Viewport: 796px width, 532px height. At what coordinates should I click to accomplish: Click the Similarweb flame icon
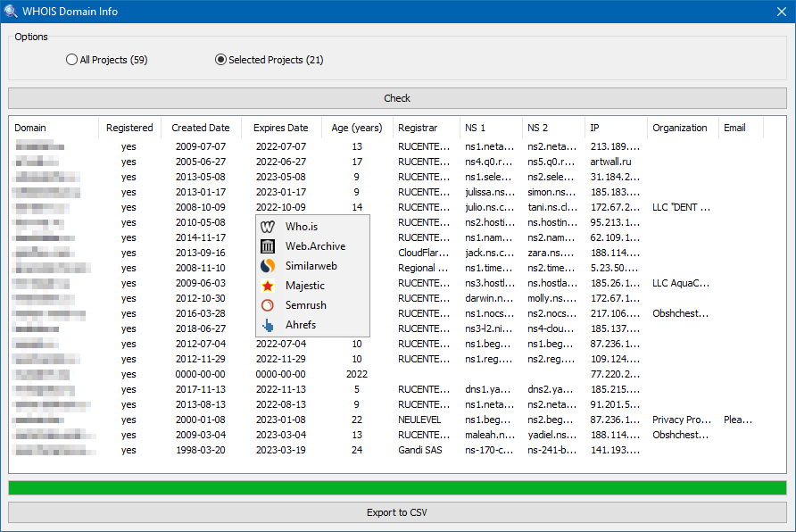point(267,266)
